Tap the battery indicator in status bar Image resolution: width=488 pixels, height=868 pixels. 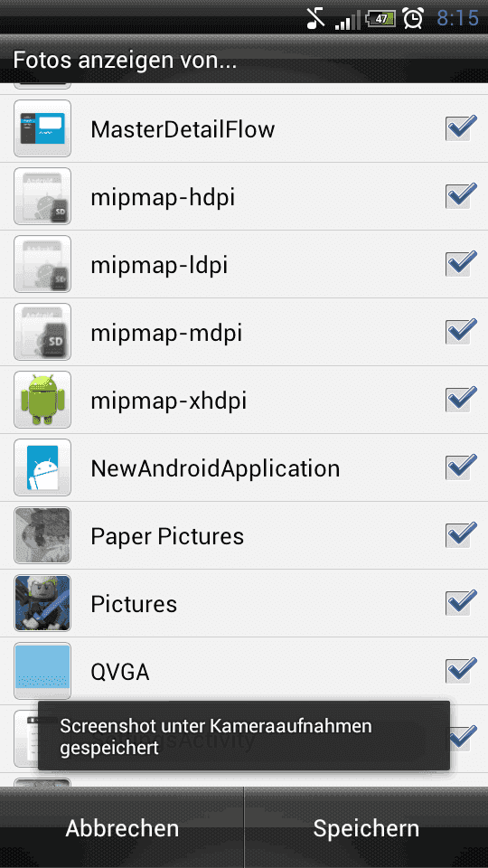(380, 18)
